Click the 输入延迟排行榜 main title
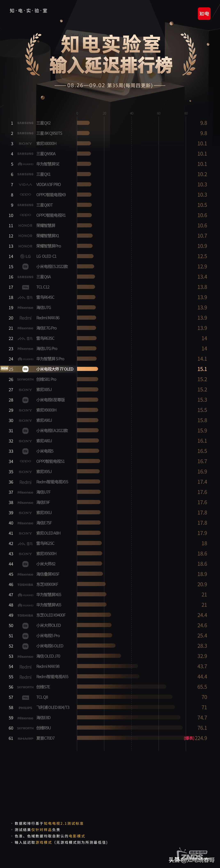This screenshot has height=868, width=220. click(x=111, y=65)
